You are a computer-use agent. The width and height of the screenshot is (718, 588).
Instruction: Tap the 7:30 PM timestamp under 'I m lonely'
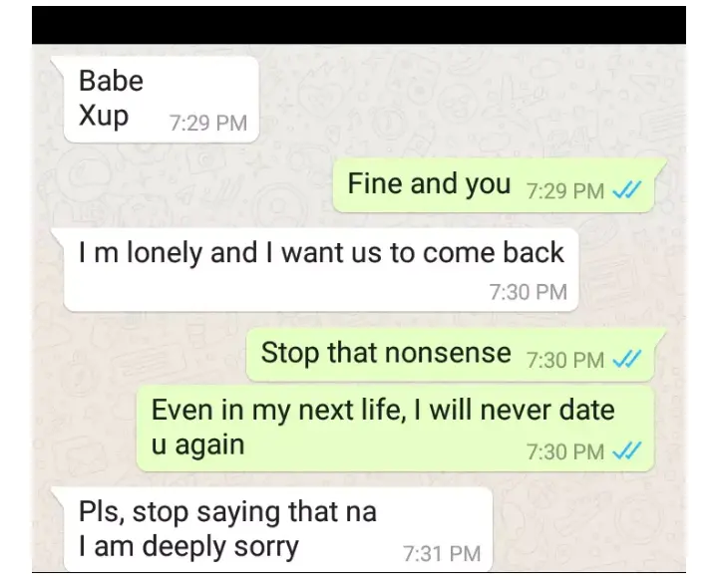[528, 292]
